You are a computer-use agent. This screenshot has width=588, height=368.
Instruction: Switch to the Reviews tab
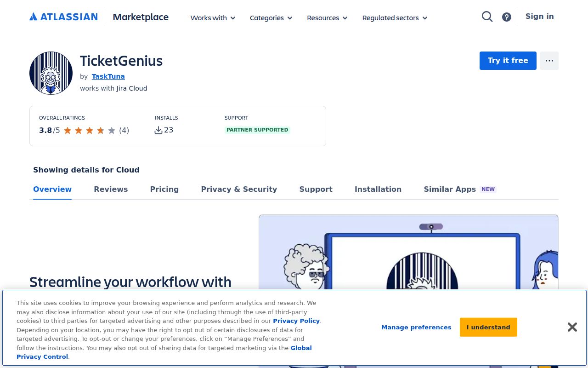tap(111, 189)
